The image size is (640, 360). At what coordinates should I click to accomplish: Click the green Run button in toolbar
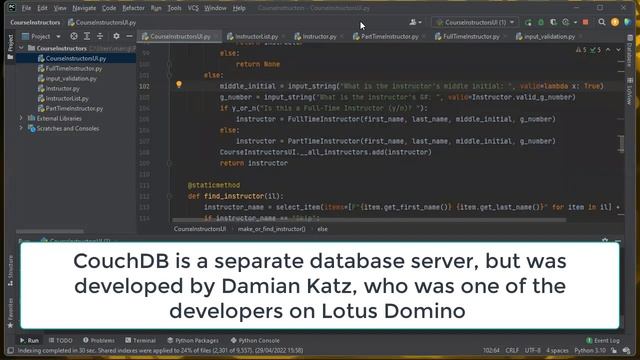pyautogui.click(x=528, y=22)
